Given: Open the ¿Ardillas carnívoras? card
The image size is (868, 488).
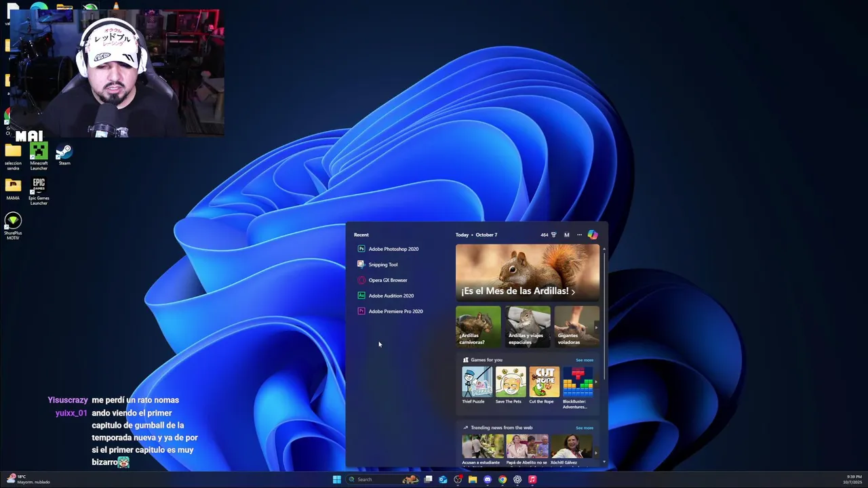Looking at the screenshot, I should [478, 326].
